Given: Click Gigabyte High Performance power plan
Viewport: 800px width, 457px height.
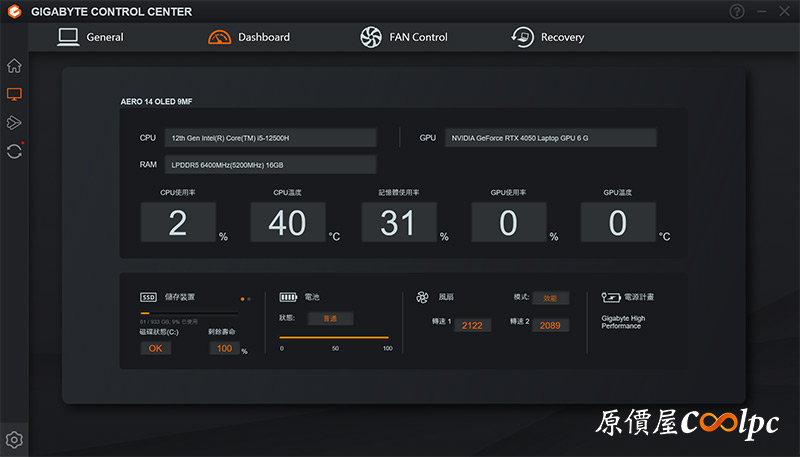Looking at the screenshot, I should [x=623, y=322].
